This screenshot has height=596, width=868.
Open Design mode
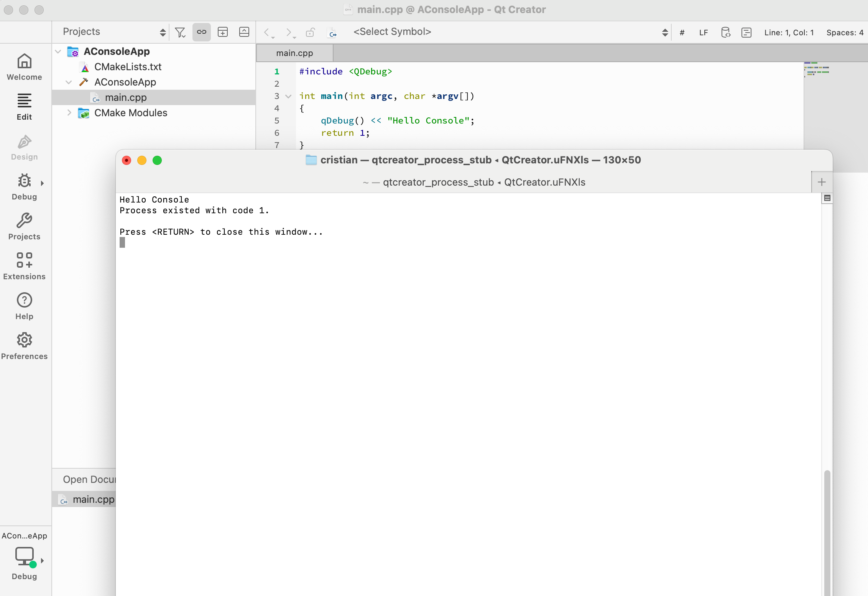[x=24, y=147]
